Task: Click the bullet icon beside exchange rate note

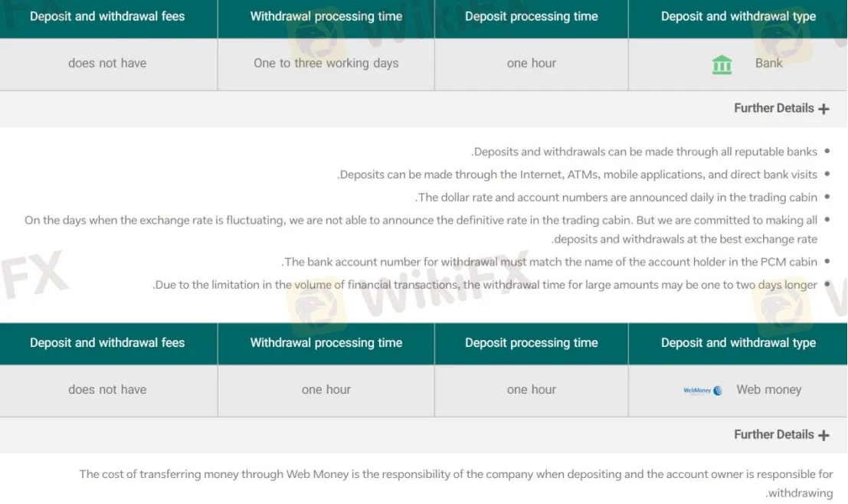Action: tap(827, 220)
